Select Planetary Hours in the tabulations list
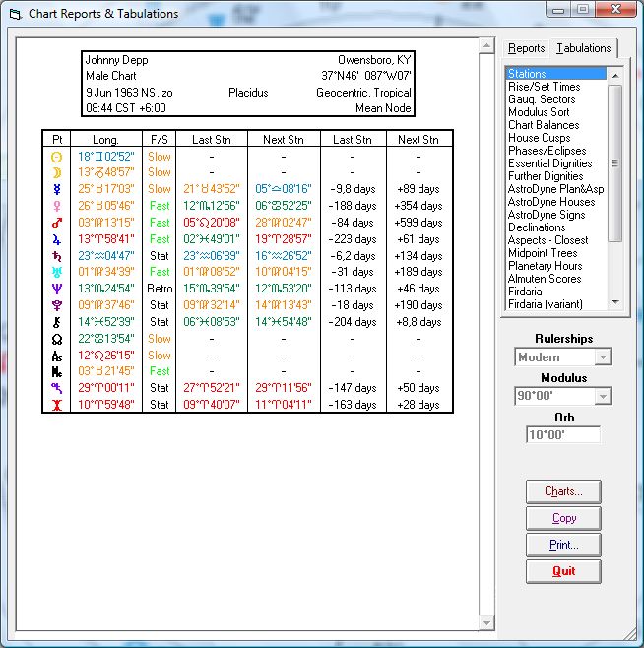 (545, 266)
